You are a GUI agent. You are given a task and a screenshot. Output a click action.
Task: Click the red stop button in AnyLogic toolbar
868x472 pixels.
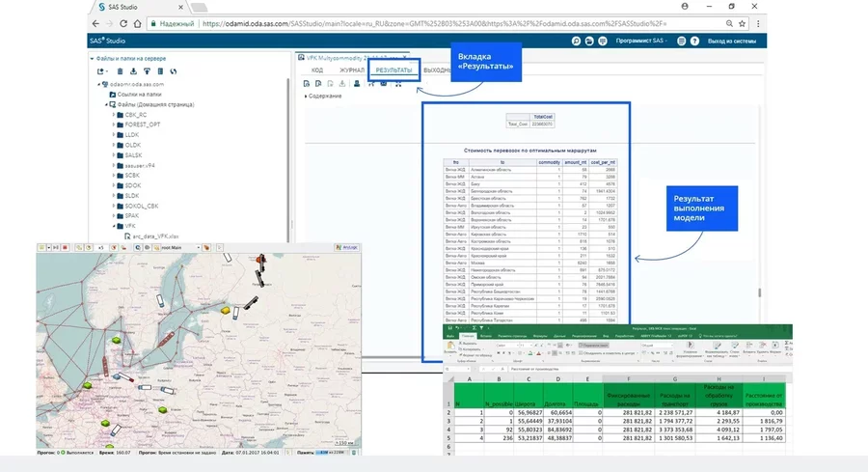tap(65, 248)
